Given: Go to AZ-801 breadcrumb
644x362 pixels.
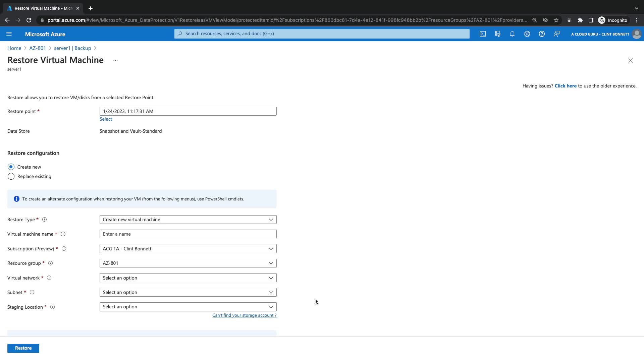Looking at the screenshot, I should [38, 48].
